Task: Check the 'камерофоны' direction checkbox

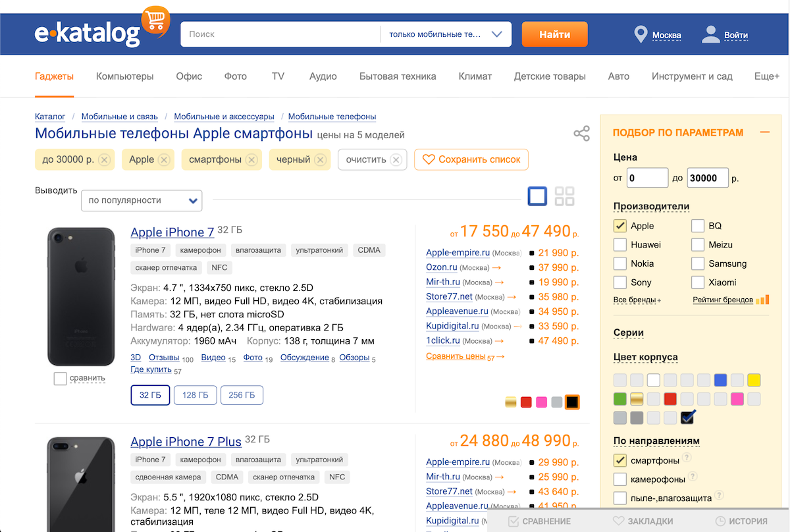Action: 619,479
